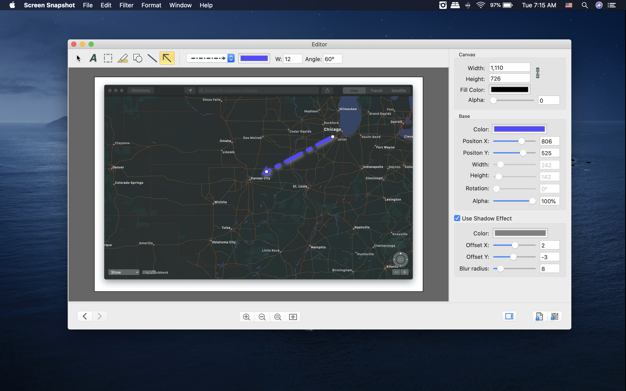Choose the rectangular marquee selection tool
The image size is (626, 391).
pos(108,58)
